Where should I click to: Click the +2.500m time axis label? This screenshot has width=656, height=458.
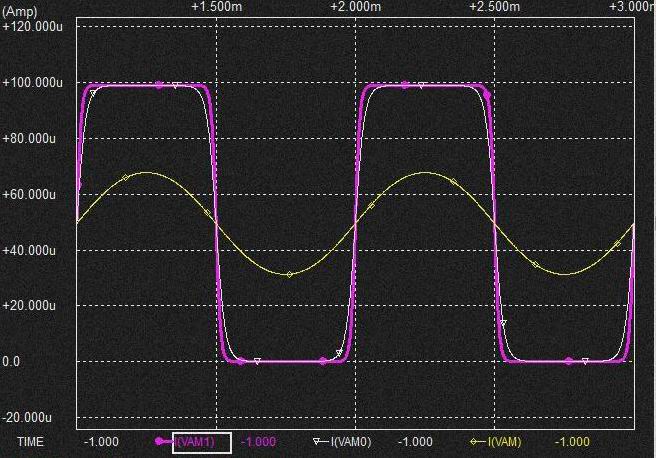click(495, 7)
